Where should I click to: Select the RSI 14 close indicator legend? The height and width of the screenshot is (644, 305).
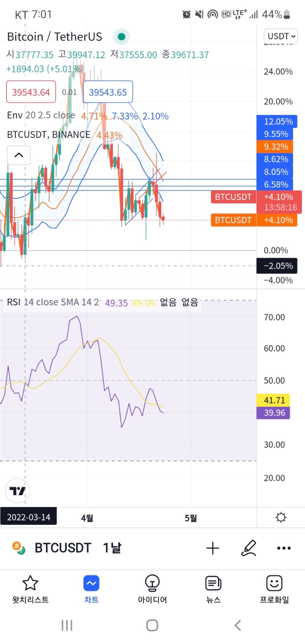(53, 302)
